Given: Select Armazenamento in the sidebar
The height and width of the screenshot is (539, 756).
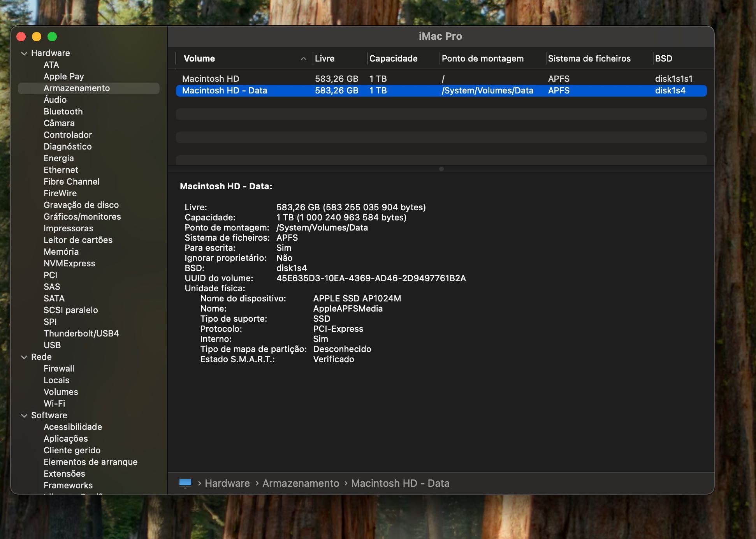Looking at the screenshot, I should [x=89, y=88].
